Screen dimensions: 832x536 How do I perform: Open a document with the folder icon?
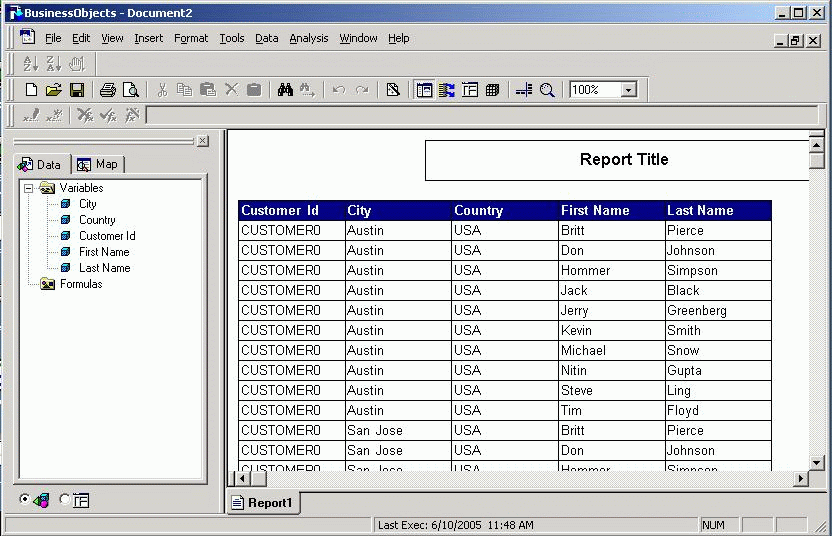click(x=54, y=90)
